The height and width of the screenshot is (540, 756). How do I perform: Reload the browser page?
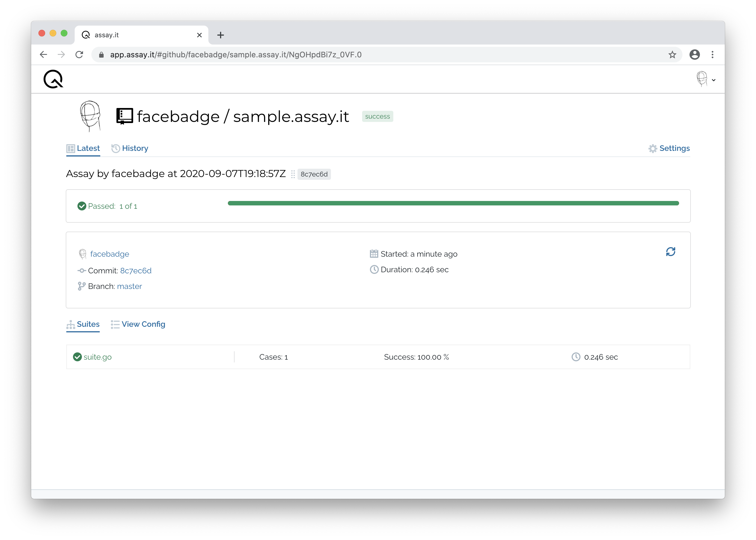[x=79, y=55]
